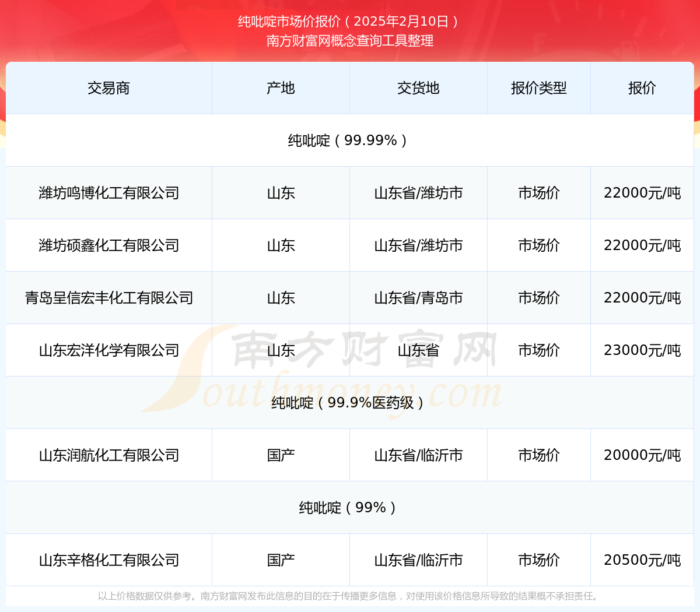700x612 pixels.
Task: Click 山东宏洋化学有限公司 dealer cell
Action: pyautogui.click(x=108, y=350)
